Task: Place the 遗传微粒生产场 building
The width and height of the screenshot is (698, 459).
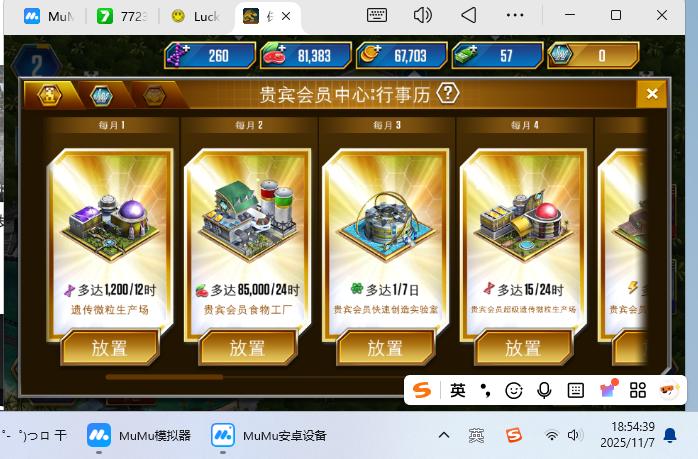Action: [x=110, y=348]
